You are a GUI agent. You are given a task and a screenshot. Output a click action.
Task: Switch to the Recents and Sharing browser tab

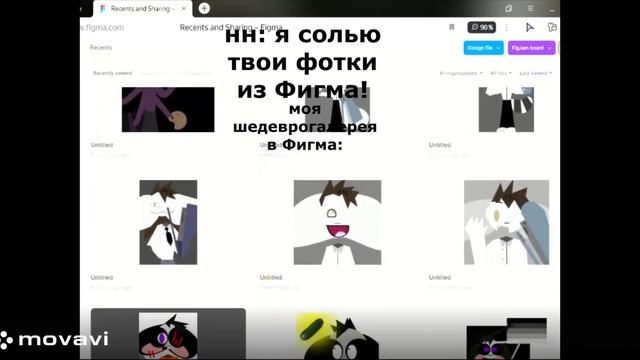143,9
